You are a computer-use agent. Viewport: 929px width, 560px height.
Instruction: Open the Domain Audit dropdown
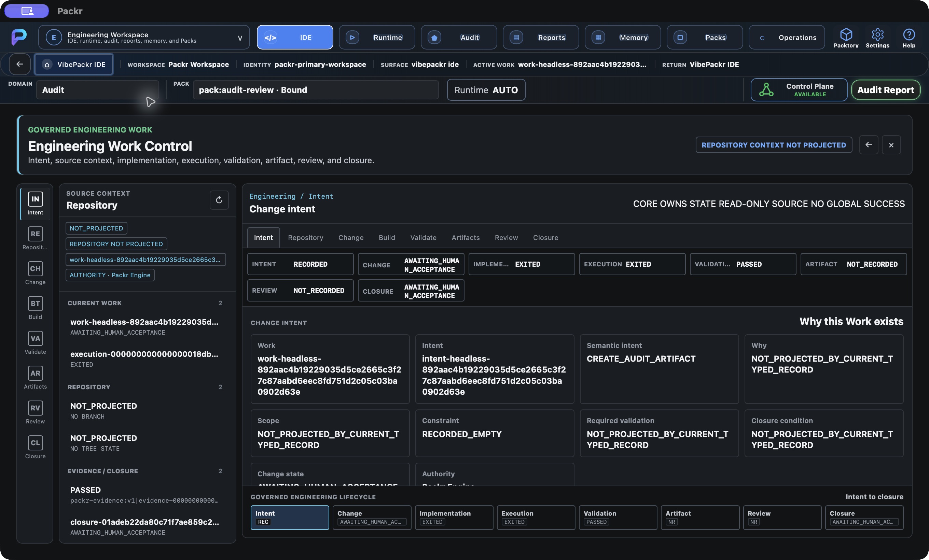[97, 90]
